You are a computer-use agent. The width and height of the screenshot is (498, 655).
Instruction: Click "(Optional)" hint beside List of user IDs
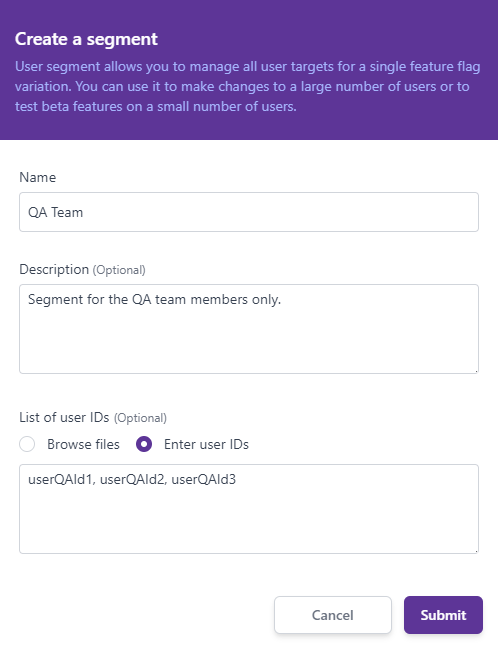pyautogui.click(x=140, y=418)
